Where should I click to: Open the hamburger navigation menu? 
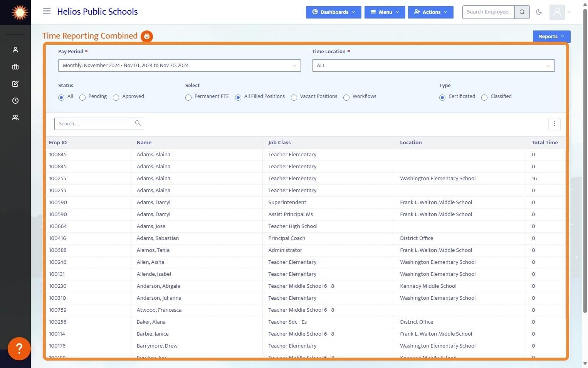[x=47, y=11]
